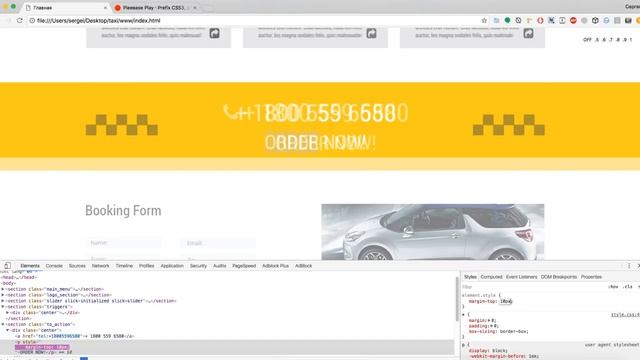Open the Audits tab
Screen dimensions: 640x360
coord(220,266)
